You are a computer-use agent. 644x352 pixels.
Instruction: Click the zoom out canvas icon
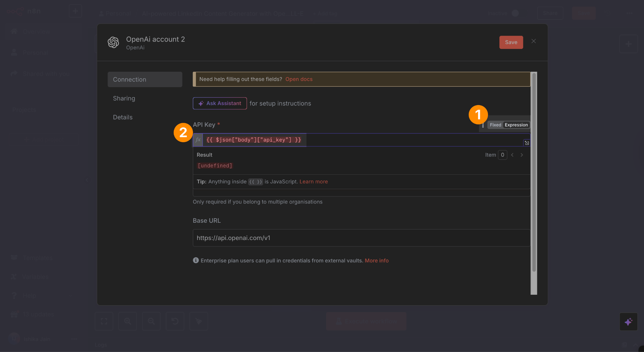[151, 321]
